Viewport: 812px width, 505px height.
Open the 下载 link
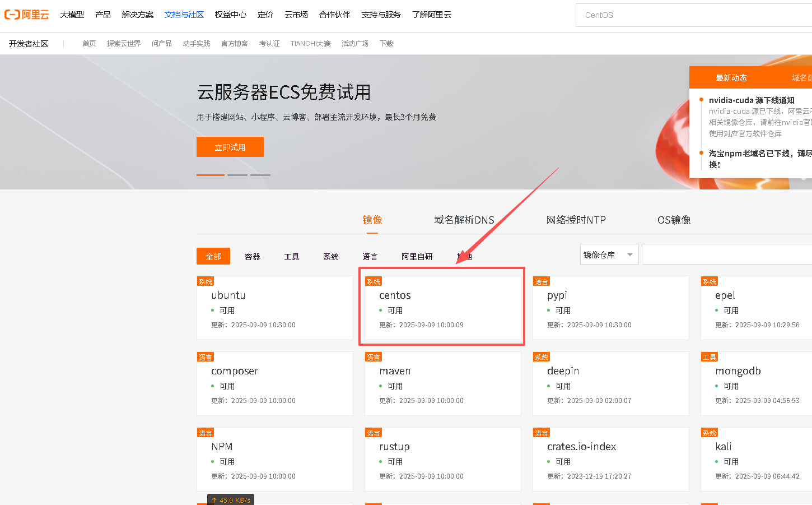pos(386,44)
